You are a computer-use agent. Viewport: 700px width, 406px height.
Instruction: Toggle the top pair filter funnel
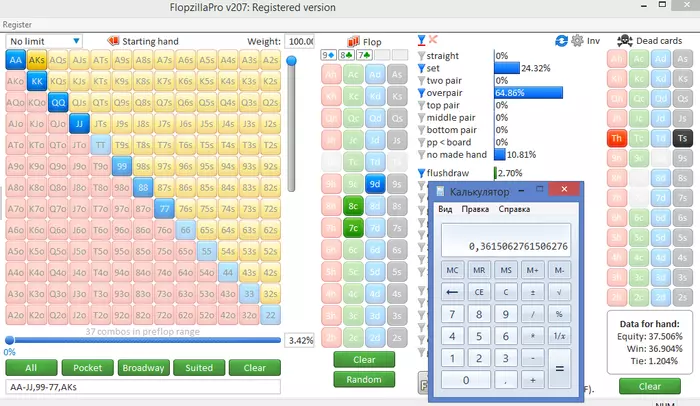[421, 105]
